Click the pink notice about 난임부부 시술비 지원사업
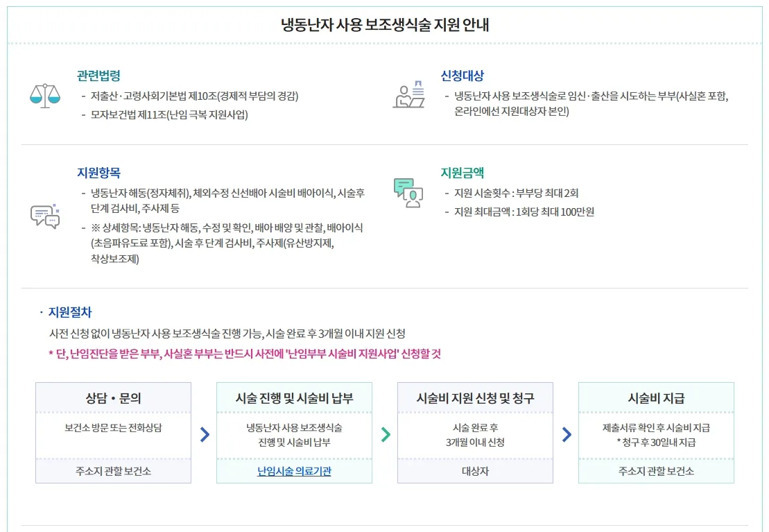This screenshot has width=769, height=532. [x=245, y=354]
